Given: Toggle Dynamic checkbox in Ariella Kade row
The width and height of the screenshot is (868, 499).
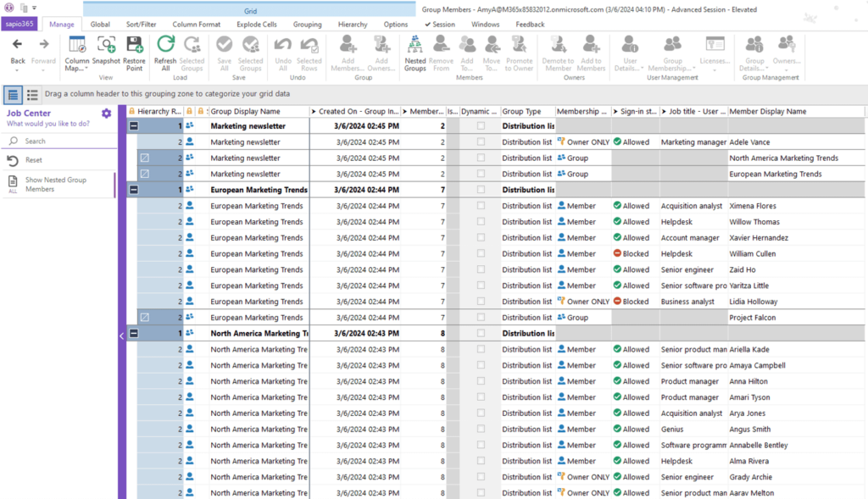Looking at the screenshot, I should click(481, 349).
